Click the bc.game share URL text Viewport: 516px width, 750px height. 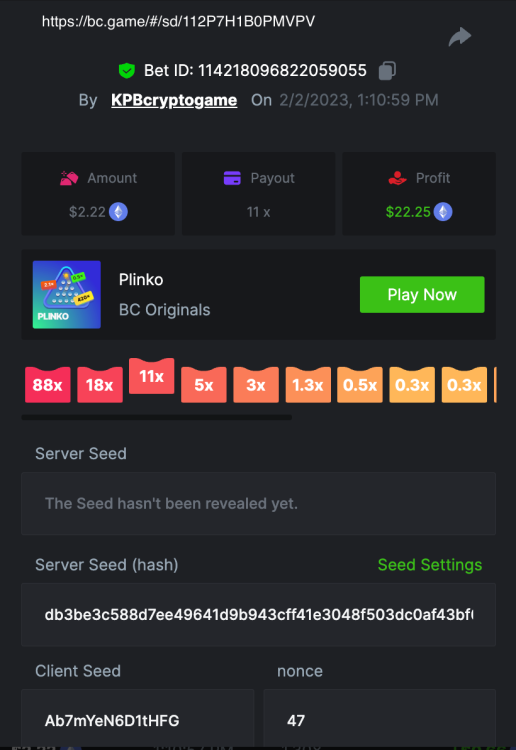(178, 22)
